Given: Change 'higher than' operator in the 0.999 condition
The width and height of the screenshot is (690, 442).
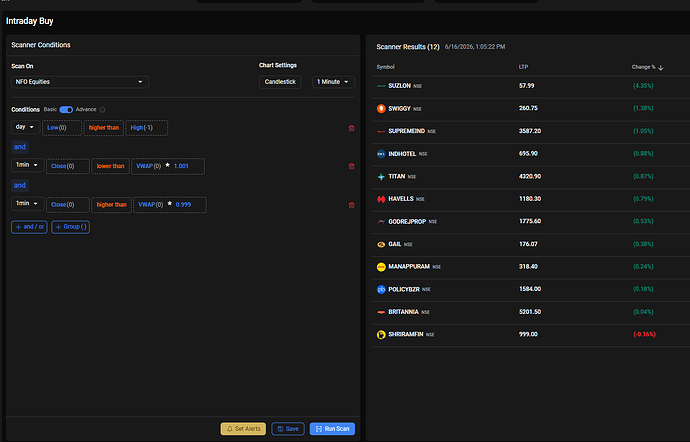Looking at the screenshot, I should 111,205.
